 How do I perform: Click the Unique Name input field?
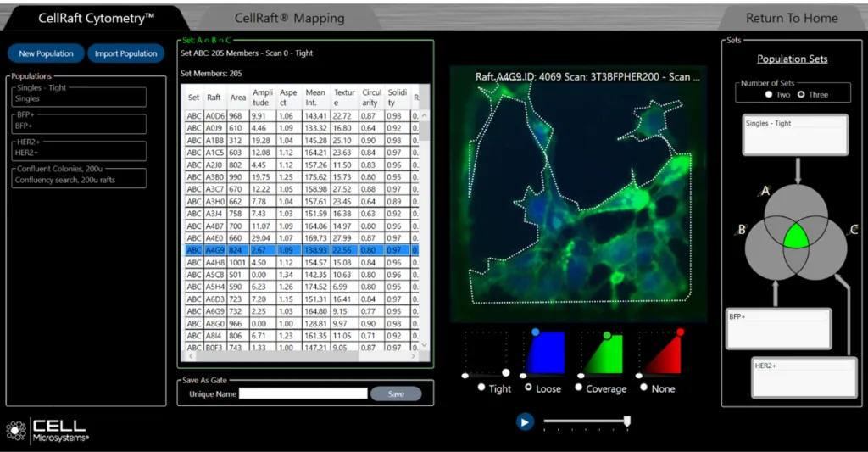pyautogui.click(x=303, y=393)
